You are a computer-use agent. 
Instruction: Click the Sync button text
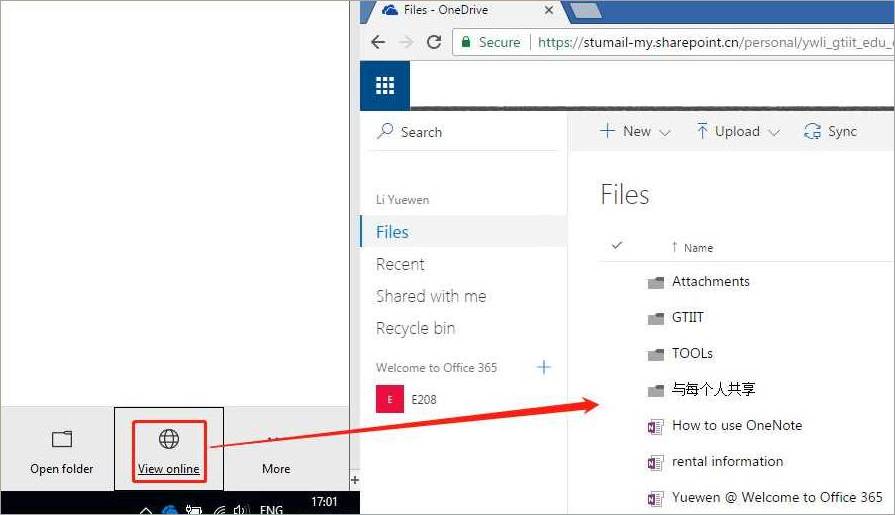tap(842, 131)
